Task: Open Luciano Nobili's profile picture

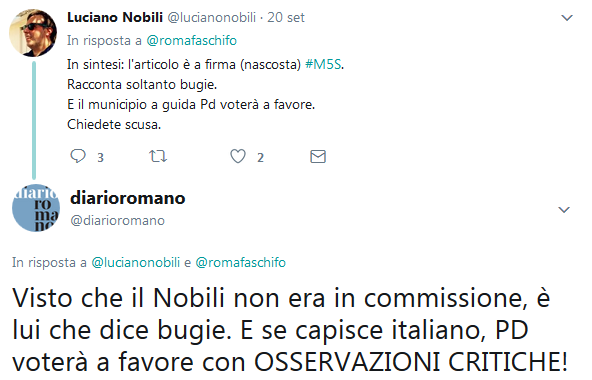Action: tap(33, 33)
